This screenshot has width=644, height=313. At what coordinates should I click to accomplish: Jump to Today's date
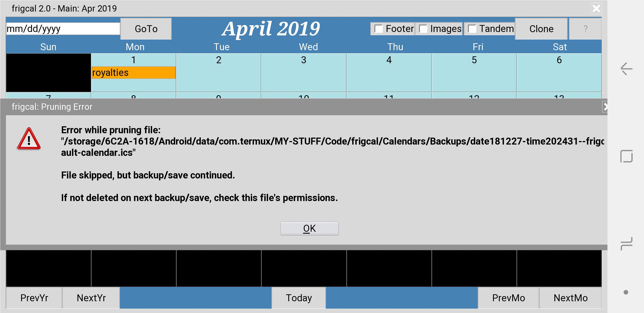pos(299,298)
